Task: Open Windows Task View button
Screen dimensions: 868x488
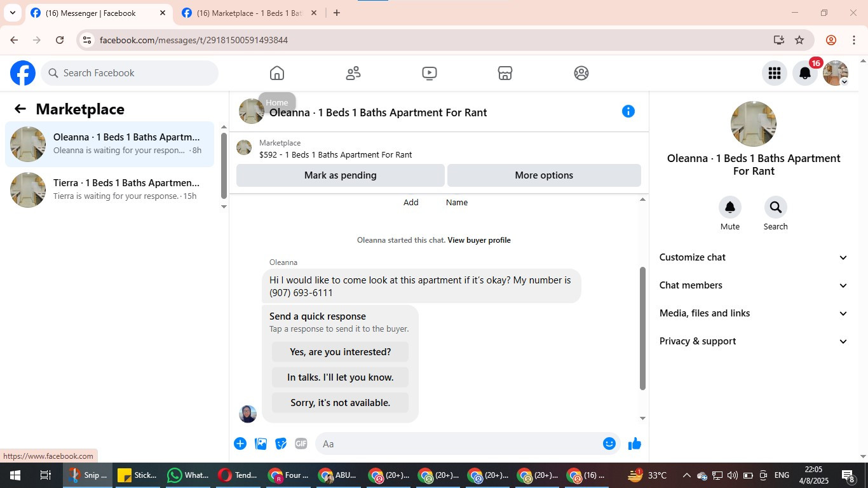Action: coord(46,475)
